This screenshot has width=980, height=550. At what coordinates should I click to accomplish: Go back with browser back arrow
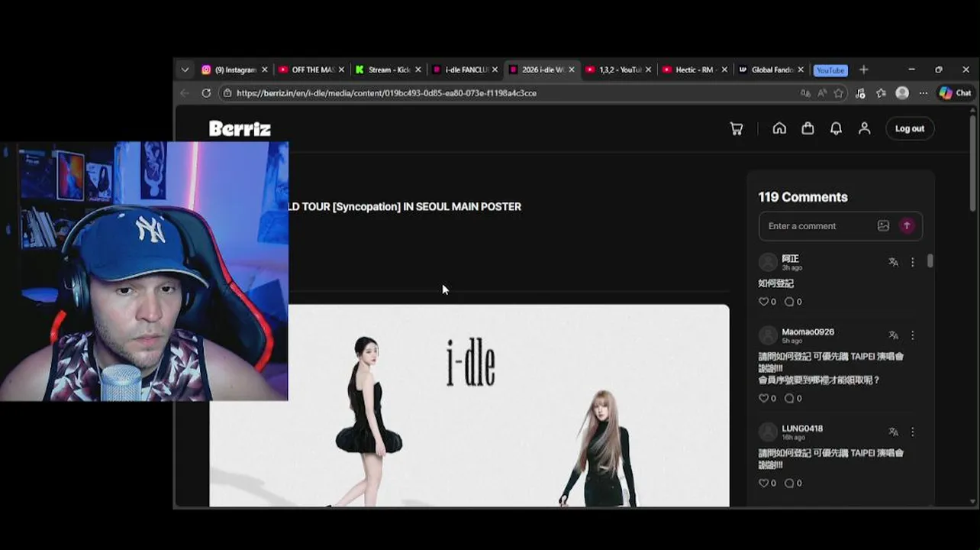click(x=185, y=92)
